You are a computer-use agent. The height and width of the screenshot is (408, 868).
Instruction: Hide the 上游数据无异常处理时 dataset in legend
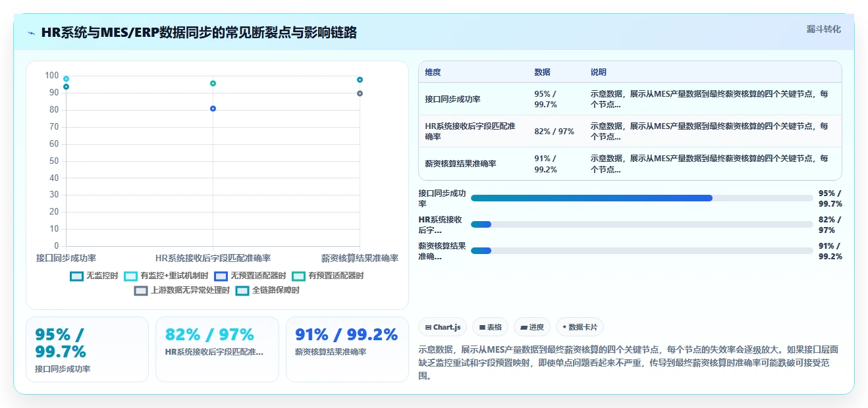(x=182, y=290)
